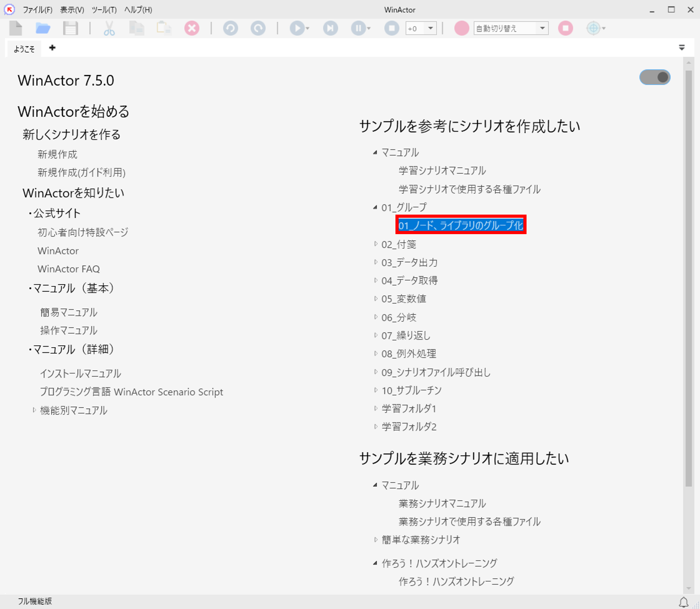Open the ヘルプ(H) menu

pyautogui.click(x=138, y=10)
